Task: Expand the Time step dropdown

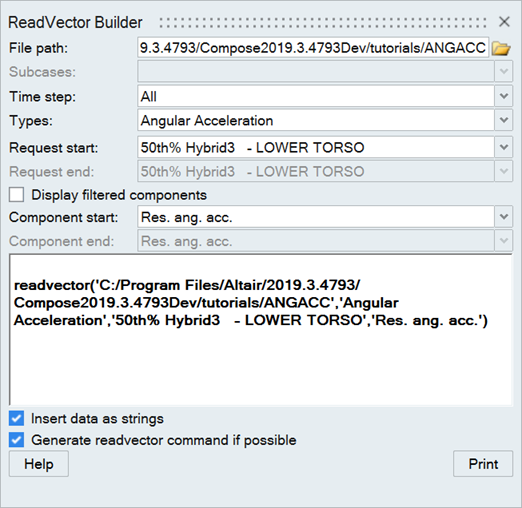Action: tap(504, 96)
